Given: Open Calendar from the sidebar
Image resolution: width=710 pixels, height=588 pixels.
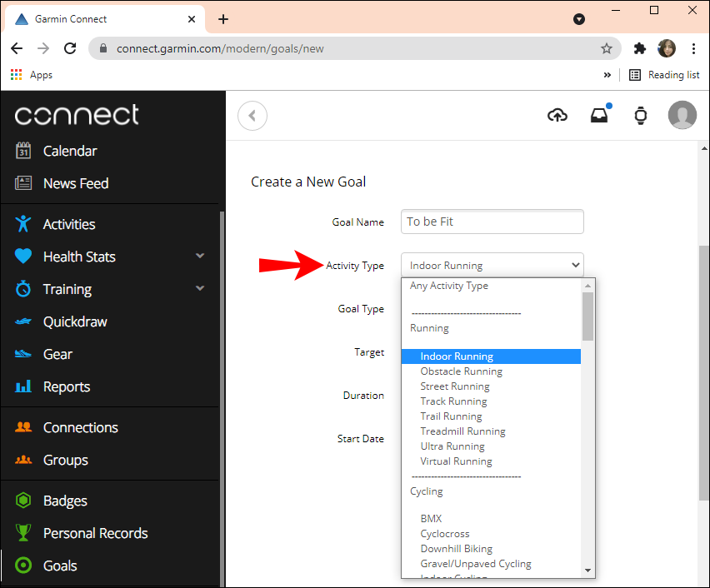Looking at the screenshot, I should coord(69,151).
